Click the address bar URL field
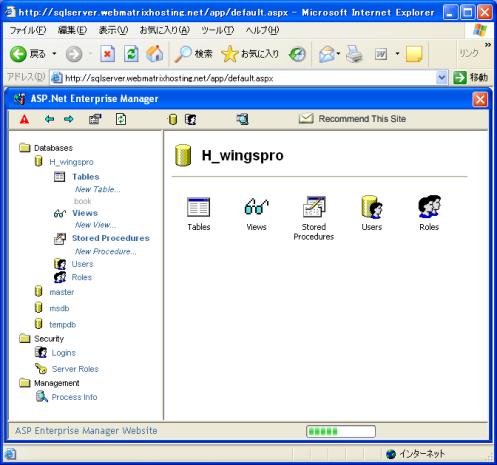497x465 pixels. pyautogui.click(x=243, y=78)
